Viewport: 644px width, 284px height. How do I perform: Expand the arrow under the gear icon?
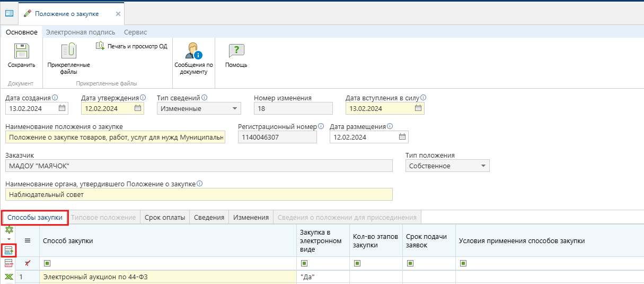point(8,238)
